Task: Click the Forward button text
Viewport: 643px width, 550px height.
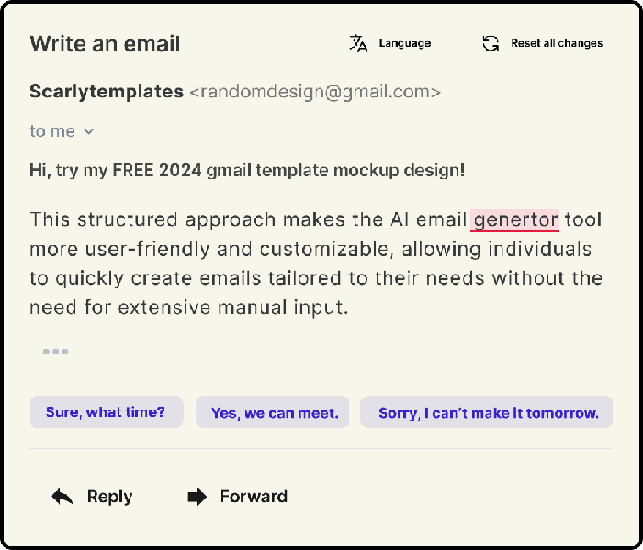Action: click(253, 496)
